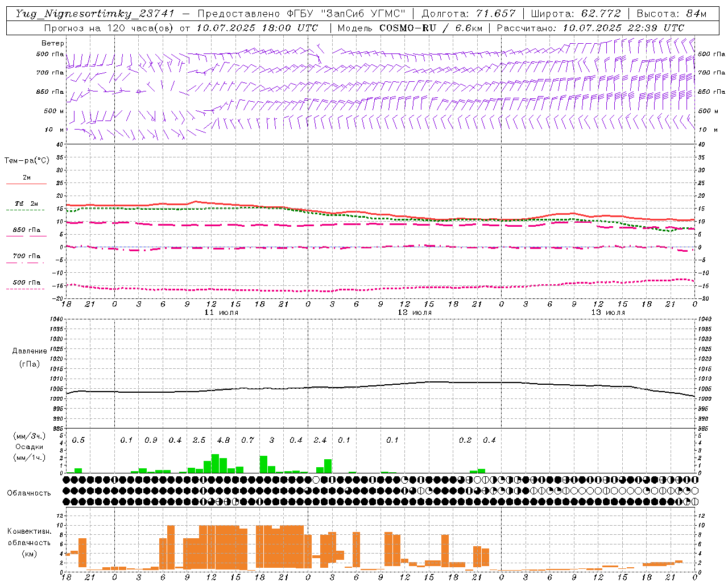Click the '12 июля' date label
Image resolution: width=728 pixels, height=582 pixels.
click(x=415, y=313)
